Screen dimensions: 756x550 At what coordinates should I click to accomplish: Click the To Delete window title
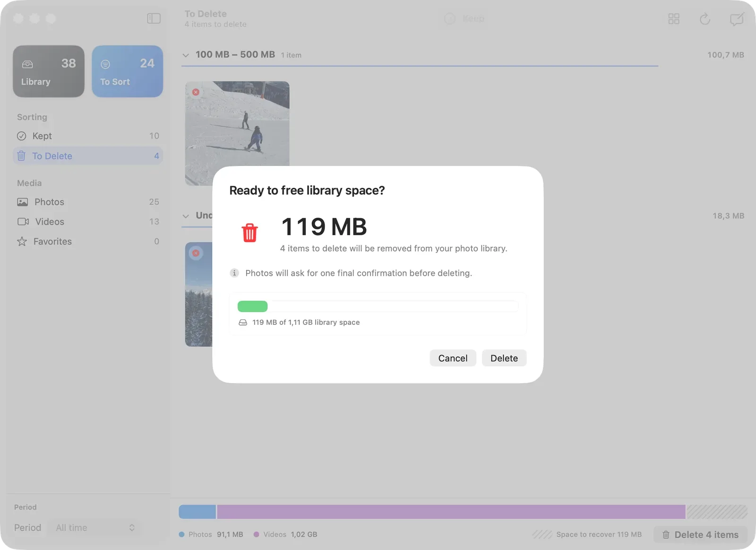tap(206, 14)
